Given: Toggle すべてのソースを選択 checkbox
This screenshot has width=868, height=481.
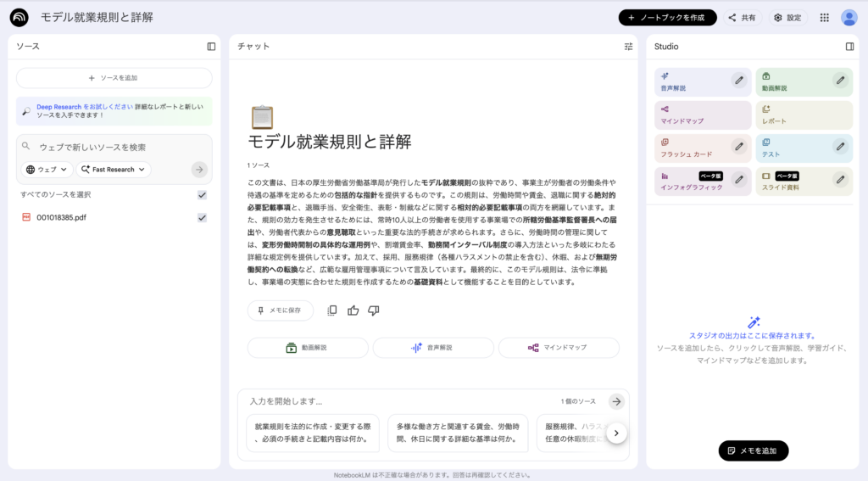Looking at the screenshot, I should pos(202,195).
